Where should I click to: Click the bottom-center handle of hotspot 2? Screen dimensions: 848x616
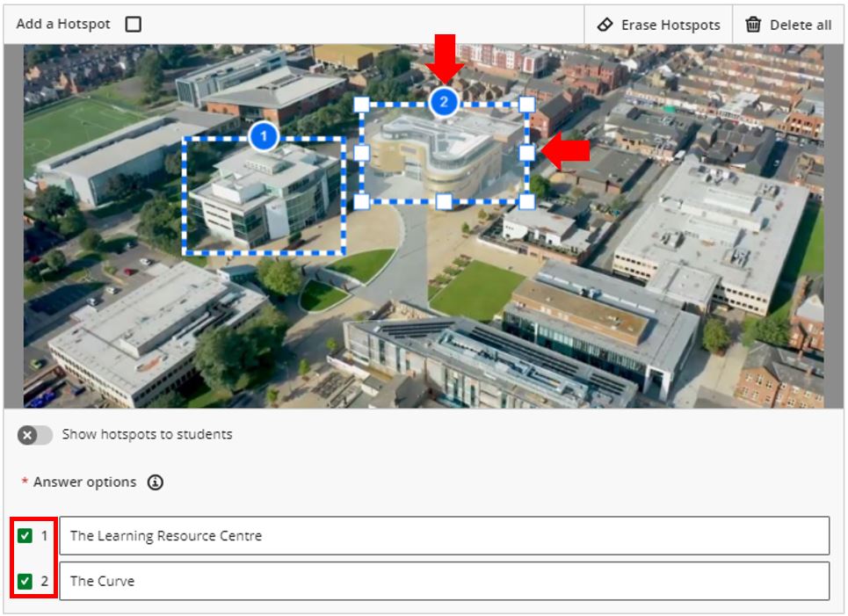tap(444, 202)
